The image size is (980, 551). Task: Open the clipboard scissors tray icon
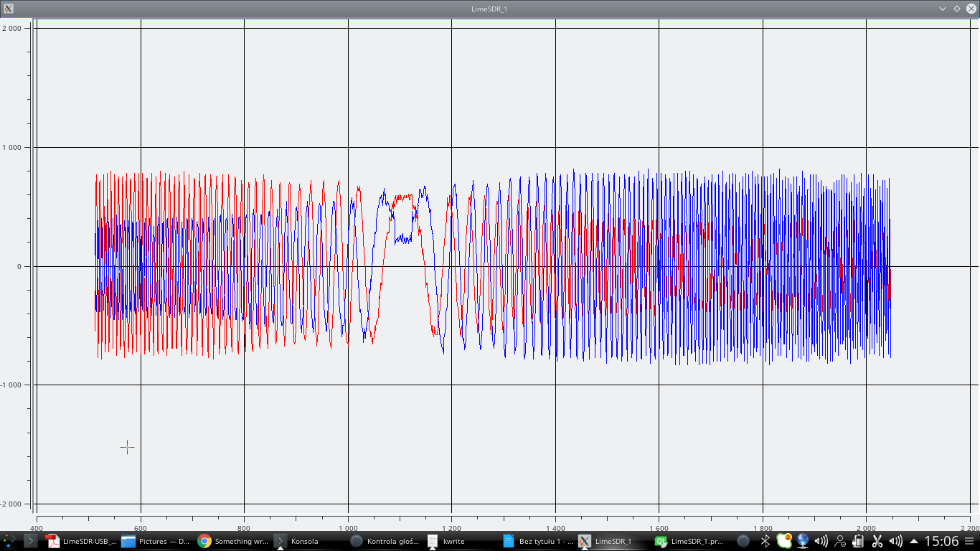tap(877, 541)
